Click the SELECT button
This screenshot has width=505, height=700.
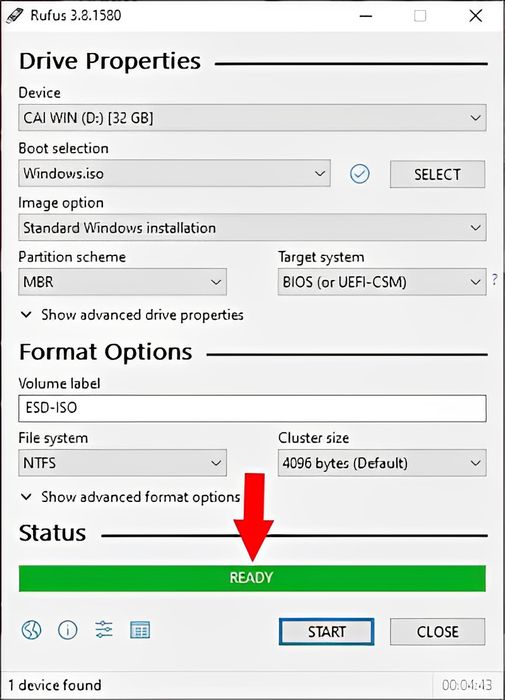click(x=437, y=174)
